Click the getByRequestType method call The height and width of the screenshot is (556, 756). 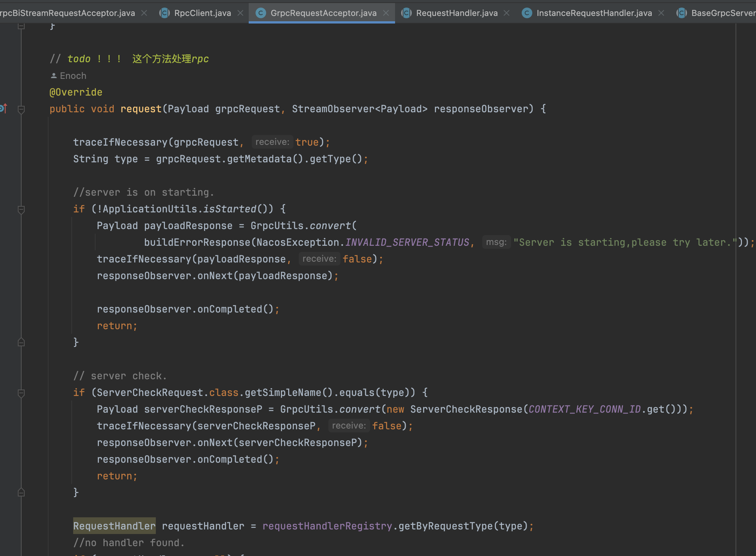(445, 526)
